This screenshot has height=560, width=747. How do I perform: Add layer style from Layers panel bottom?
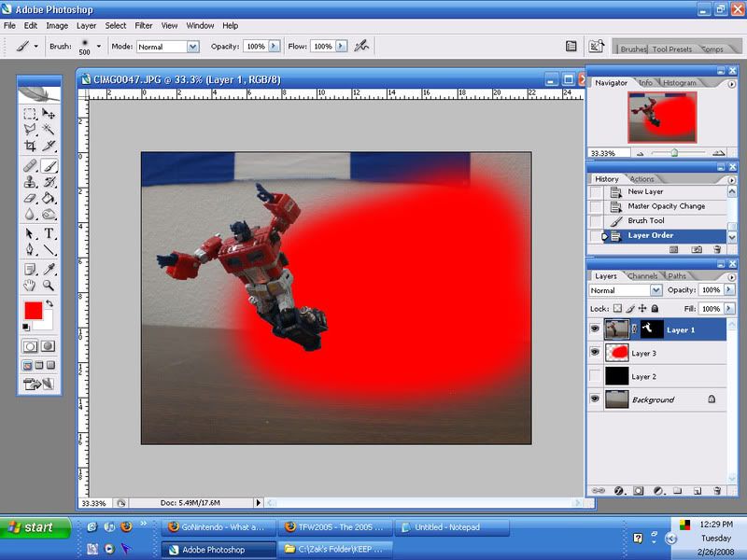click(x=619, y=491)
